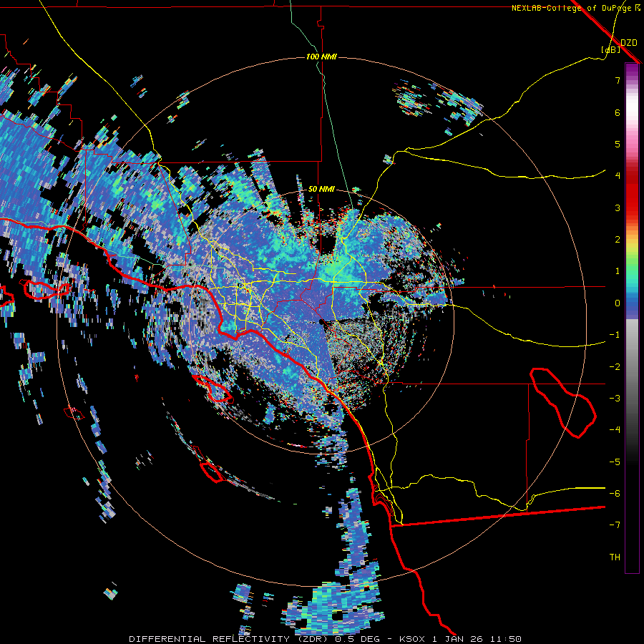Click the 3 value on color scale
644x644 pixels.
click(x=618, y=208)
